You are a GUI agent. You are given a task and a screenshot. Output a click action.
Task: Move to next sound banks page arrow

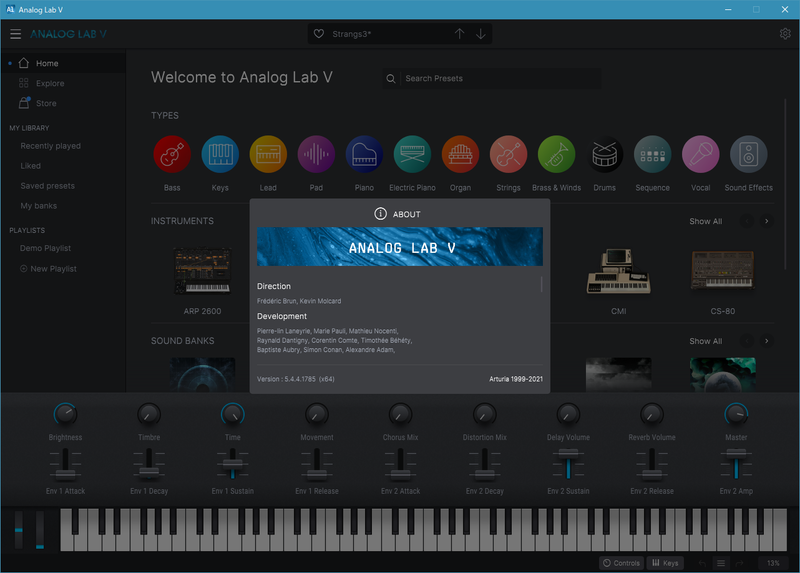(x=766, y=341)
